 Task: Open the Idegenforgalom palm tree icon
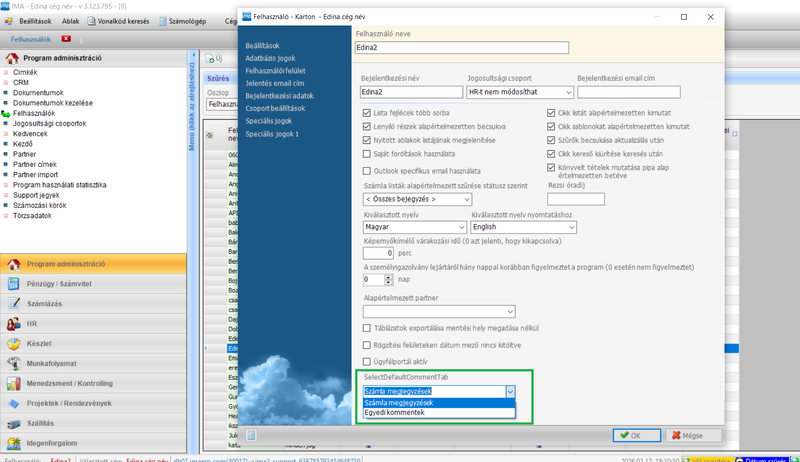(14, 443)
